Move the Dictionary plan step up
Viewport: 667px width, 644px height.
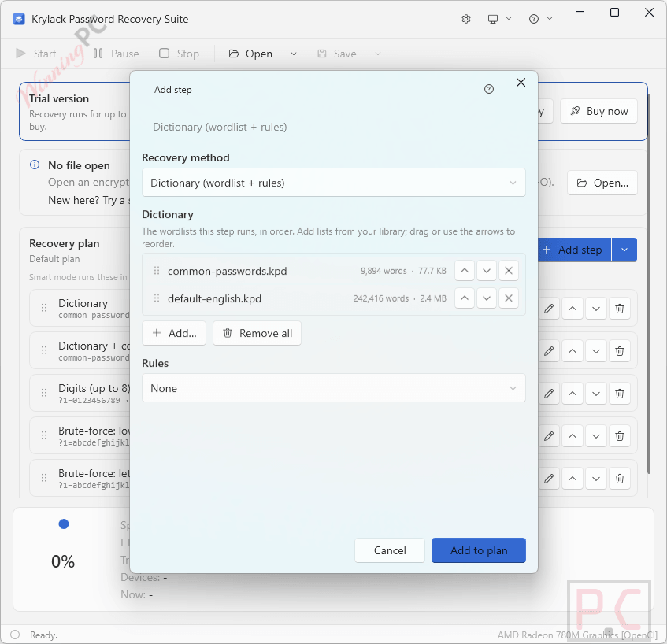(x=573, y=309)
